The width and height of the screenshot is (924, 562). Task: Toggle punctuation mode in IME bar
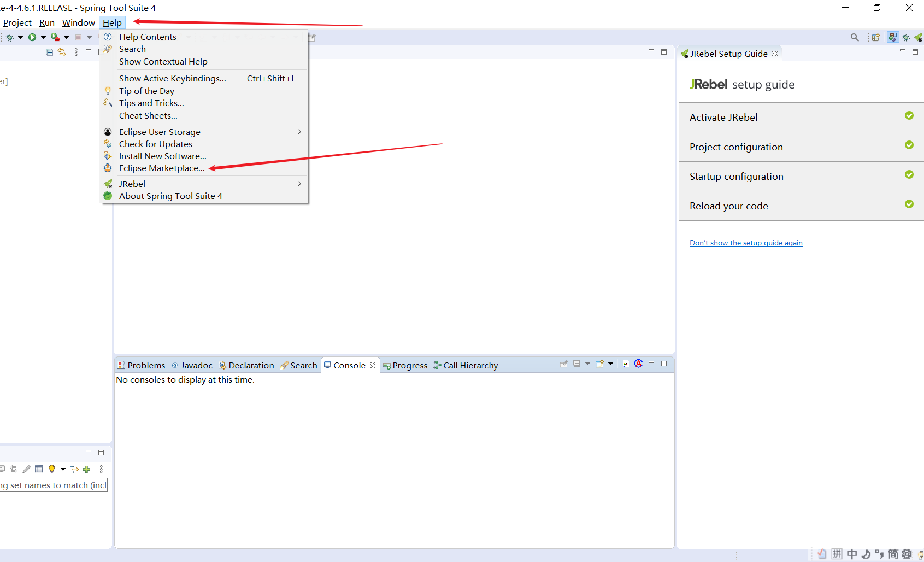pos(879,554)
